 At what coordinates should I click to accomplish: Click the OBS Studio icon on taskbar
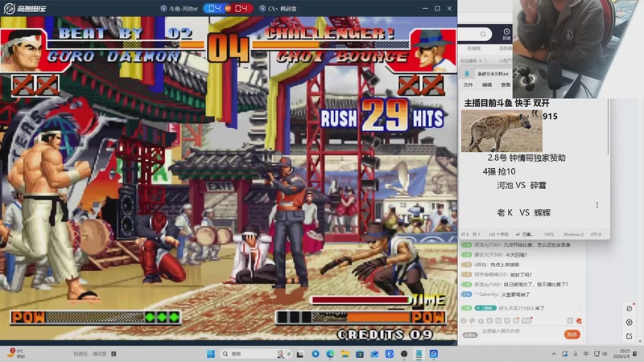(x=404, y=354)
